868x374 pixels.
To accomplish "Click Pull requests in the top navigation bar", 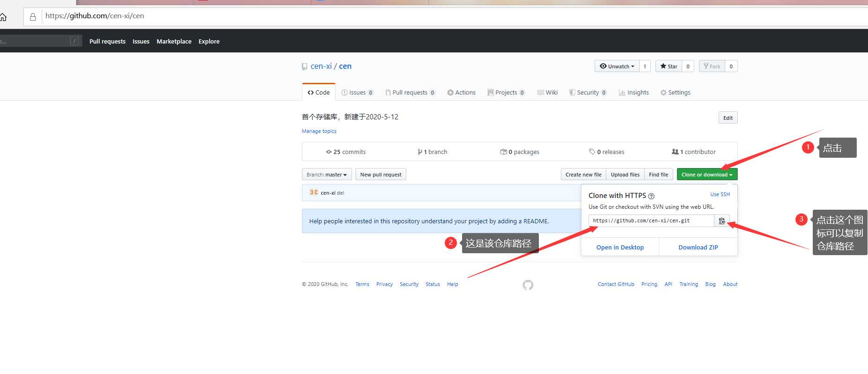I will point(107,41).
